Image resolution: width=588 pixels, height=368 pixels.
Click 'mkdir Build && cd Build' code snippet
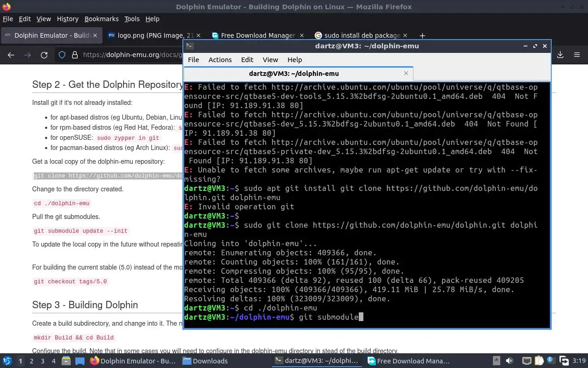[x=73, y=338]
